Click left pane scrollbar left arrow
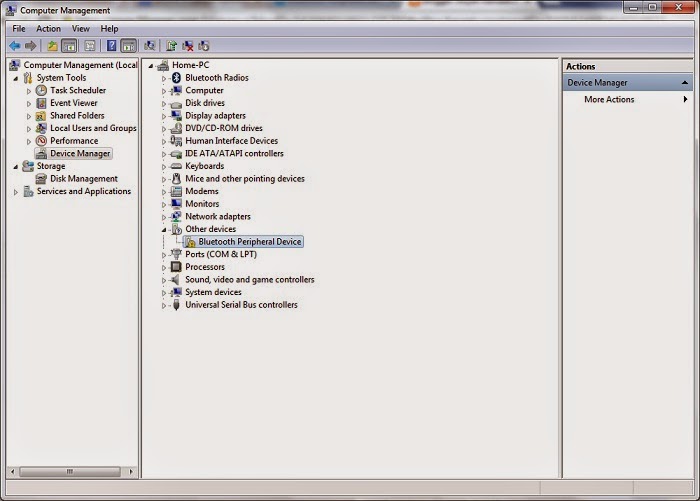This screenshot has width=700, height=501. (12, 472)
